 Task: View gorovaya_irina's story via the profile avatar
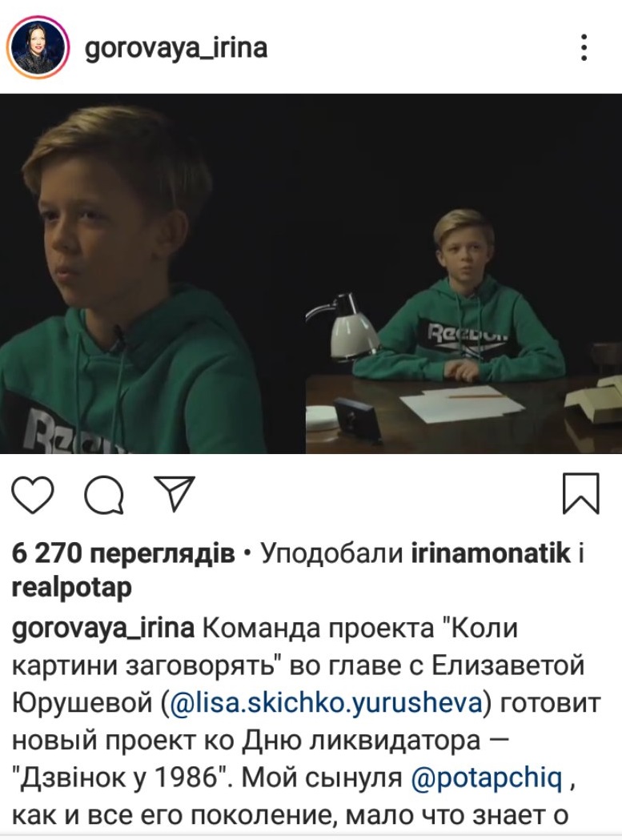point(38,48)
